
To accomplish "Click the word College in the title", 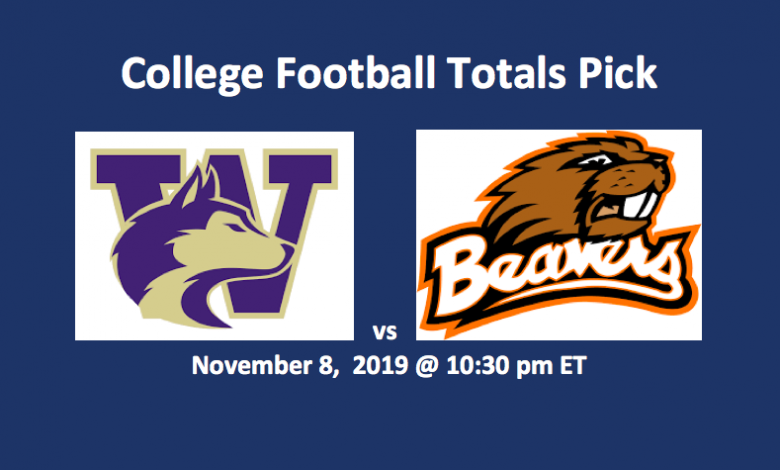I will (192, 75).
